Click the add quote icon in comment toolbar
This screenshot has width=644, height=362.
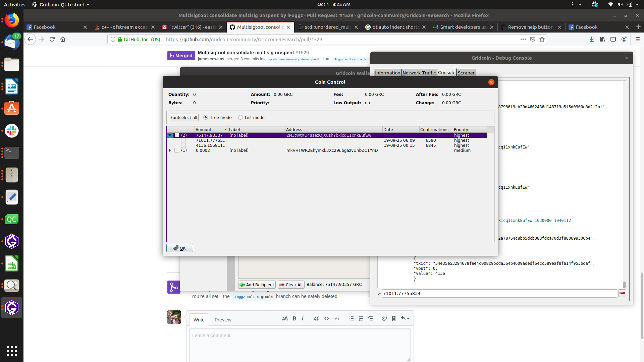click(316, 318)
